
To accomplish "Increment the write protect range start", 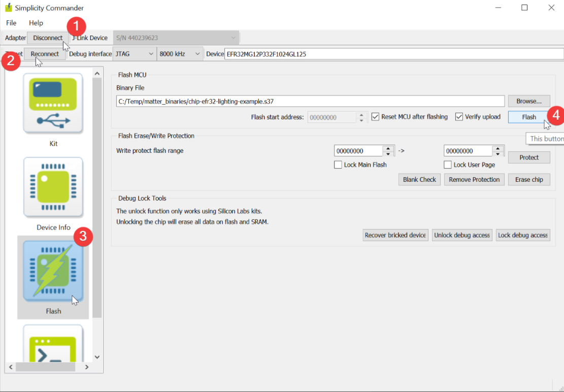I will pos(388,148).
